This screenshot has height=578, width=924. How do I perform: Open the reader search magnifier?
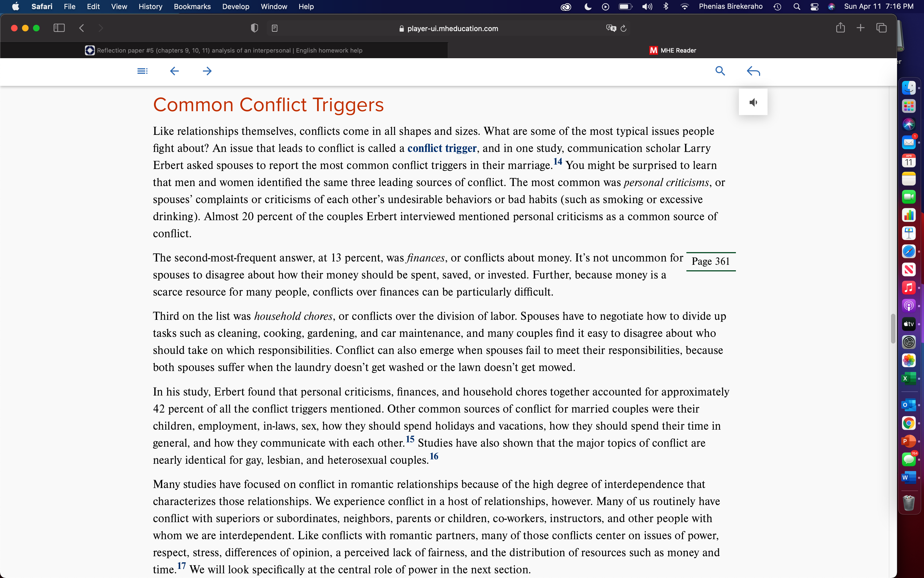(720, 71)
